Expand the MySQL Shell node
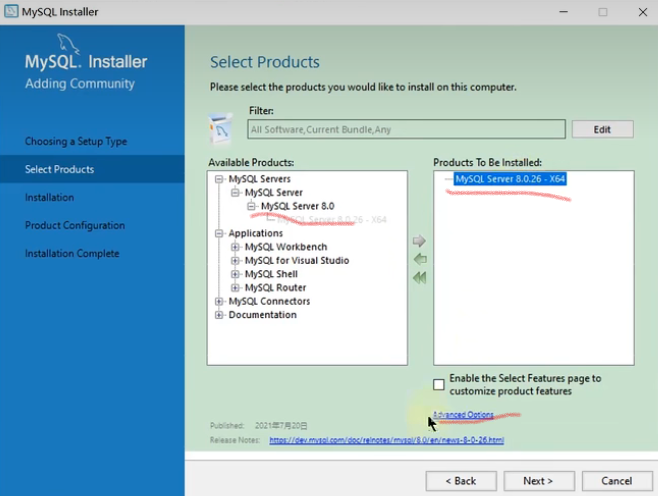The height and width of the screenshot is (496, 658). point(235,274)
